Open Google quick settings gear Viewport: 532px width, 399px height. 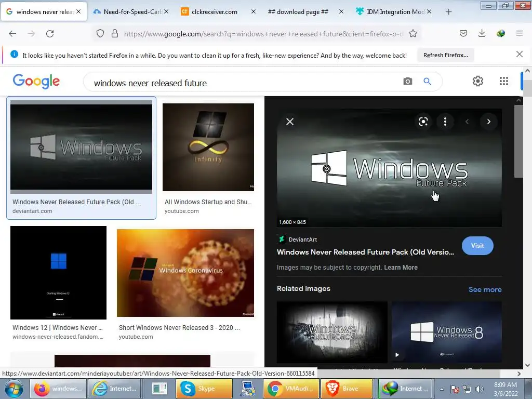478,81
